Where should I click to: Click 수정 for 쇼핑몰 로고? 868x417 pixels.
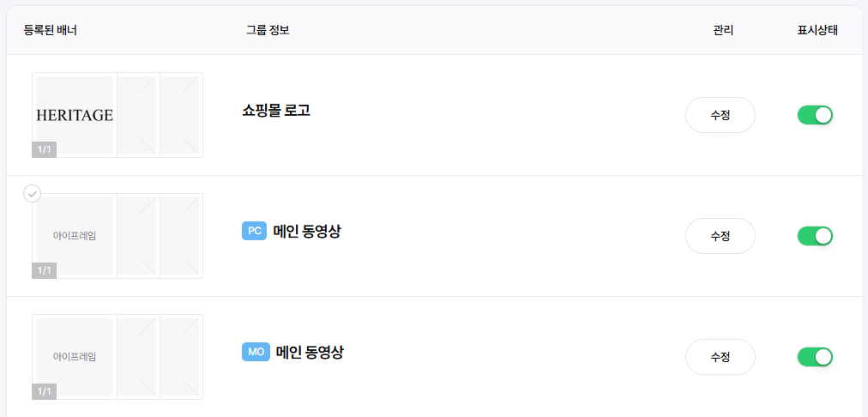pyautogui.click(x=720, y=115)
